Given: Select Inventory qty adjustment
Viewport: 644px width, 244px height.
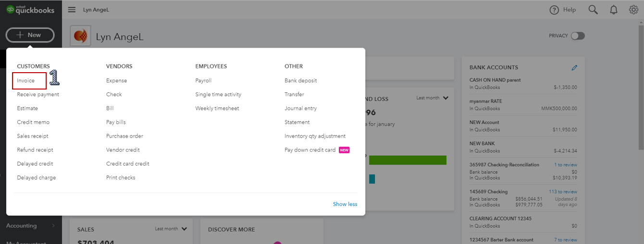Looking at the screenshot, I should (x=315, y=136).
